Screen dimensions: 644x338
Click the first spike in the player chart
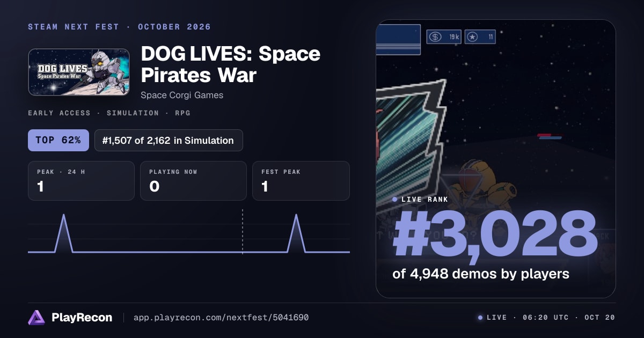coord(64,233)
